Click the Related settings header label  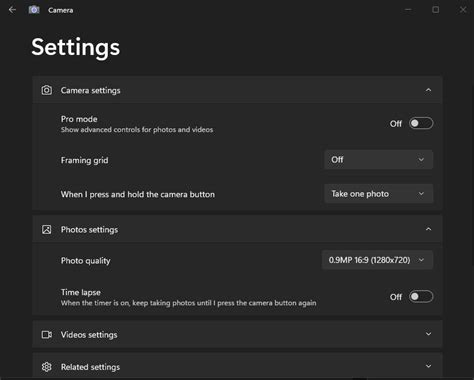[90, 367]
